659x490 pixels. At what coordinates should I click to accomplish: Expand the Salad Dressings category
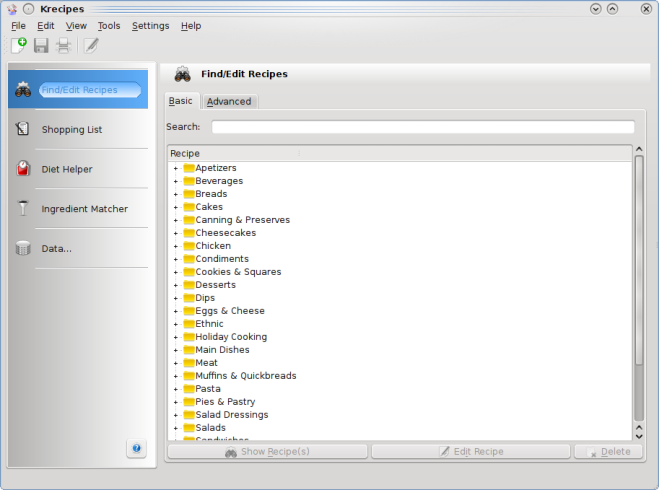pyautogui.click(x=176, y=415)
